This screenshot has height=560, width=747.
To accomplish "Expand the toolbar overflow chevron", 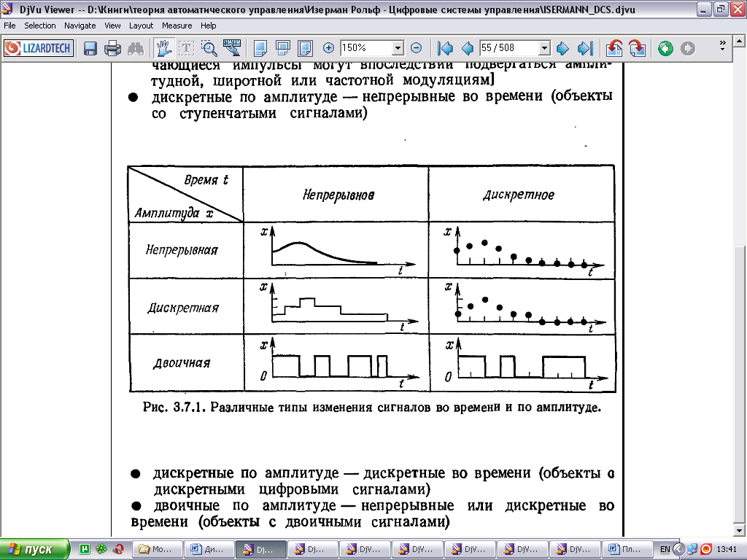I will pyautogui.click(x=722, y=45).
